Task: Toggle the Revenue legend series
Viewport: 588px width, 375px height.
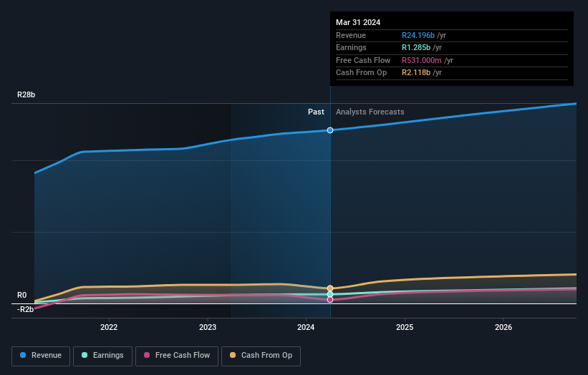Action: coord(41,356)
